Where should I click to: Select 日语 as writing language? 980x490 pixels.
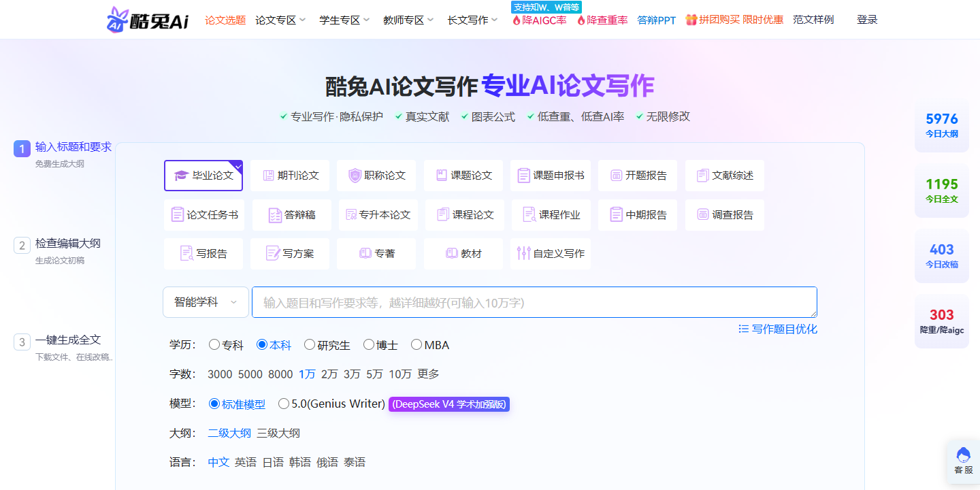273,462
